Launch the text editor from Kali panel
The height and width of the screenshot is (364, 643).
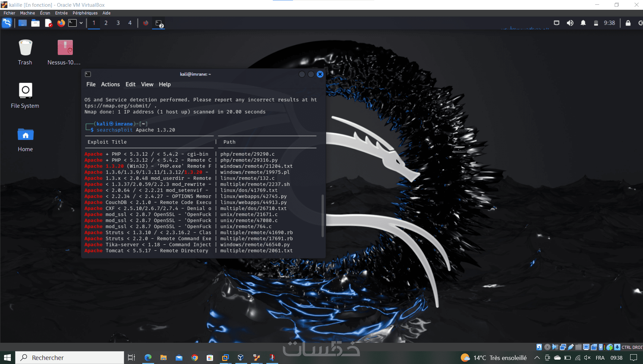point(48,23)
